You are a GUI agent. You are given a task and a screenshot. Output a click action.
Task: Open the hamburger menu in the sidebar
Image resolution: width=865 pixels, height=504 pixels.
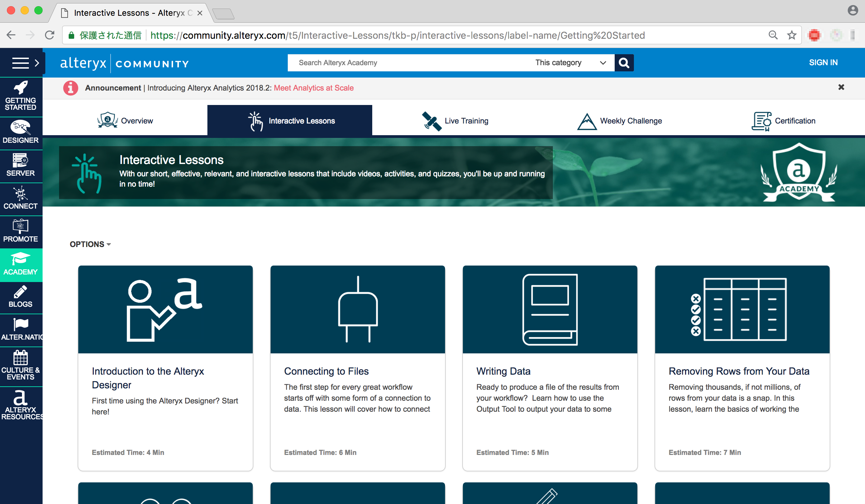(x=20, y=63)
